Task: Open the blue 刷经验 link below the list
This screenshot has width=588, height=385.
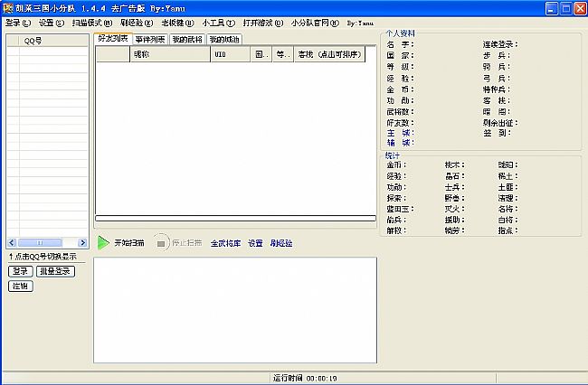Action: click(281, 243)
